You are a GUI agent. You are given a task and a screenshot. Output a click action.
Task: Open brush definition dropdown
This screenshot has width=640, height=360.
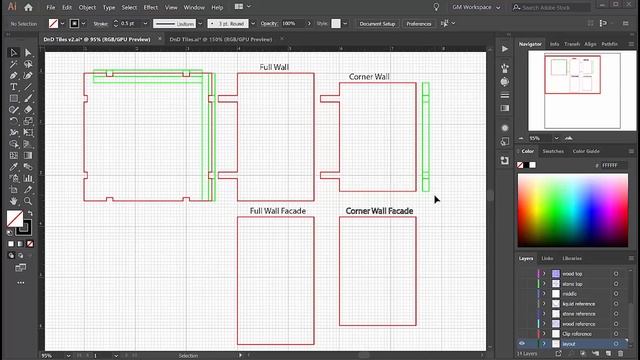(x=253, y=24)
